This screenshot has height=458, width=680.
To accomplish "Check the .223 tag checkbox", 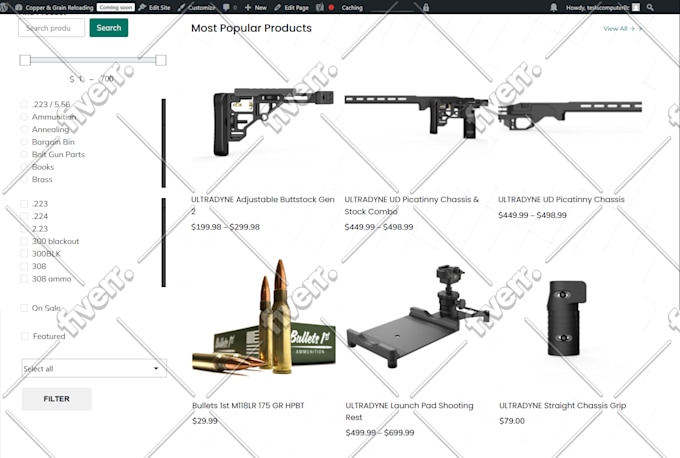I will pyautogui.click(x=24, y=203).
